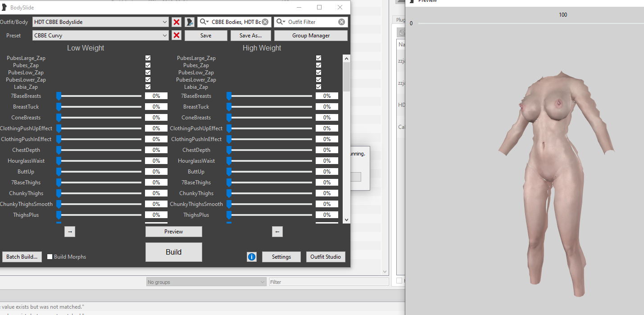Click the High Weight ChunkyThighsSmooth slider
The image size is (644, 315).
pyautogui.click(x=269, y=204)
